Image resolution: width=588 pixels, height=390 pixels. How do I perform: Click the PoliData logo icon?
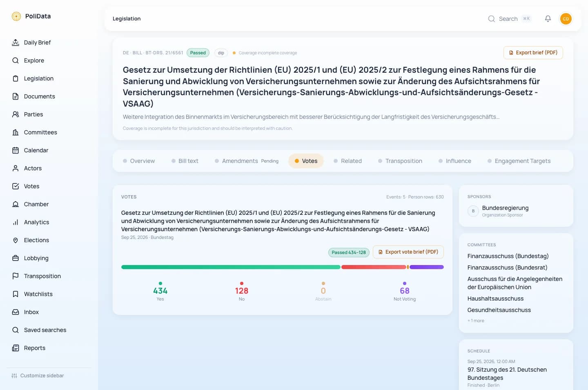click(x=16, y=16)
